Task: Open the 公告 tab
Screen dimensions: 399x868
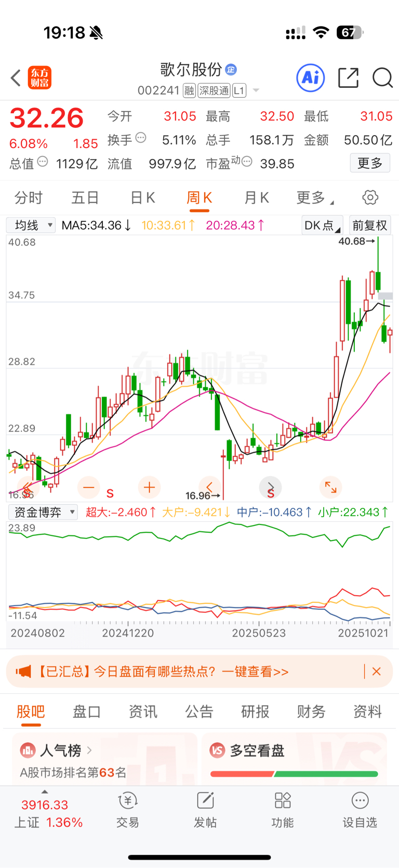Action: [x=199, y=712]
